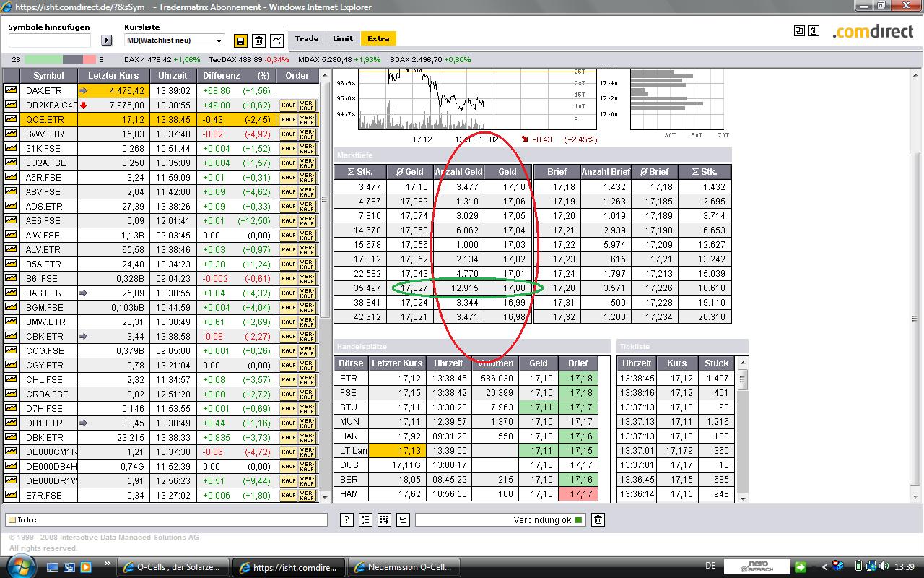Screen dimensions: 924x578
Task: Click the VERKAUF button for BMW.ETR
Action: click(x=307, y=322)
